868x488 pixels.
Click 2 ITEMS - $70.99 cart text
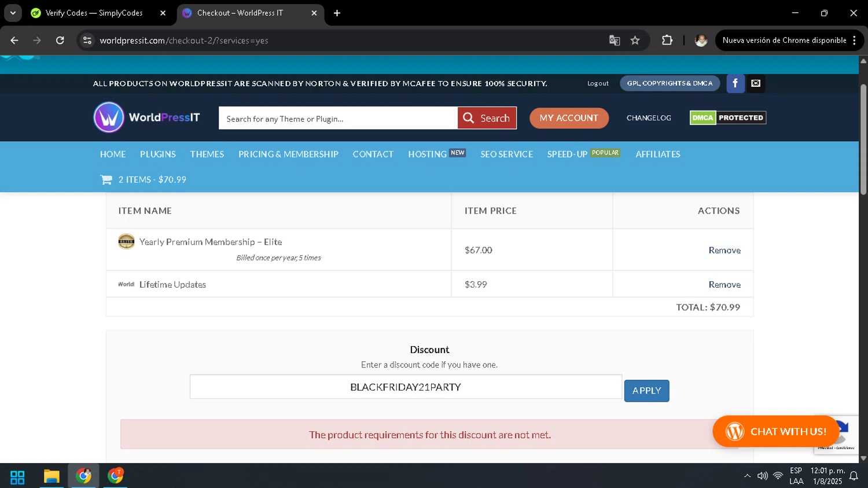tap(152, 179)
